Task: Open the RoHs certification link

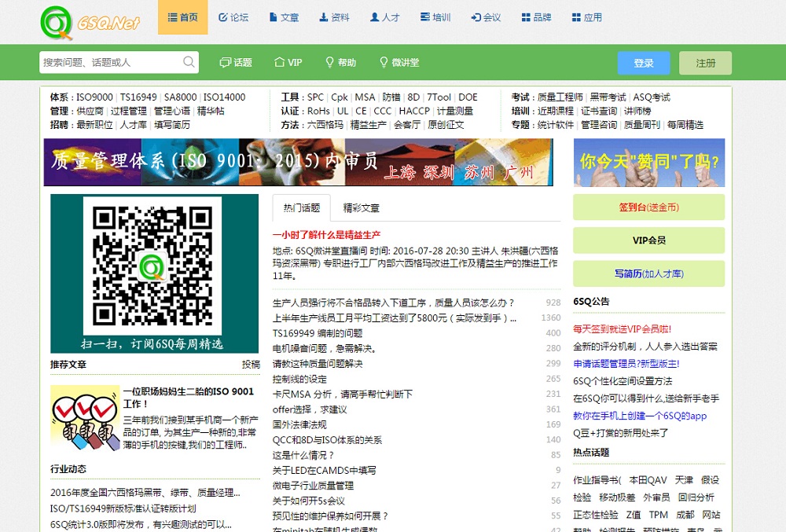Action: (x=318, y=111)
